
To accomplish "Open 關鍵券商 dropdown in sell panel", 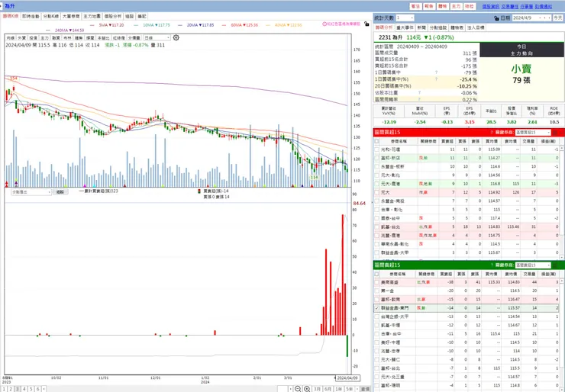I will click(533, 265).
